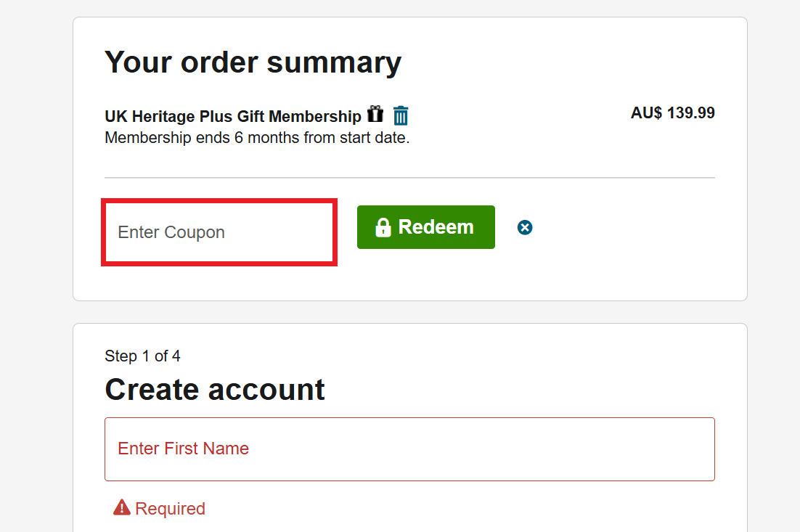Click the UK Heritage Plus Gift Membership title
Viewport: 800px width, 532px height.
click(x=232, y=115)
